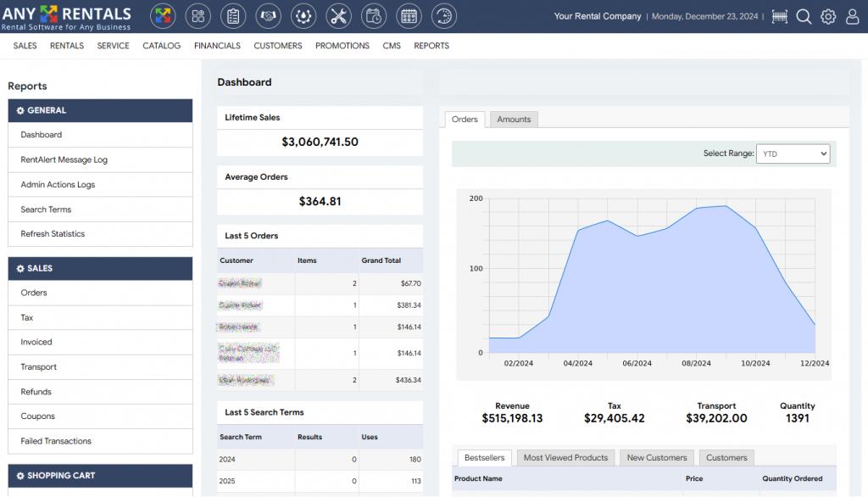Click Refresh Statistics in sidebar
Screen dimensions: 868x497
click(53, 234)
